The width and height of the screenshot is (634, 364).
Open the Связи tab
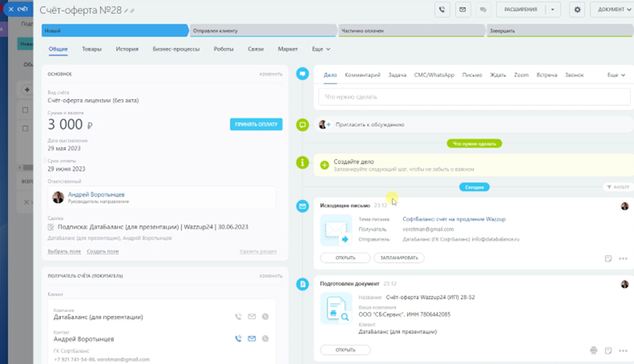tap(256, 49)
